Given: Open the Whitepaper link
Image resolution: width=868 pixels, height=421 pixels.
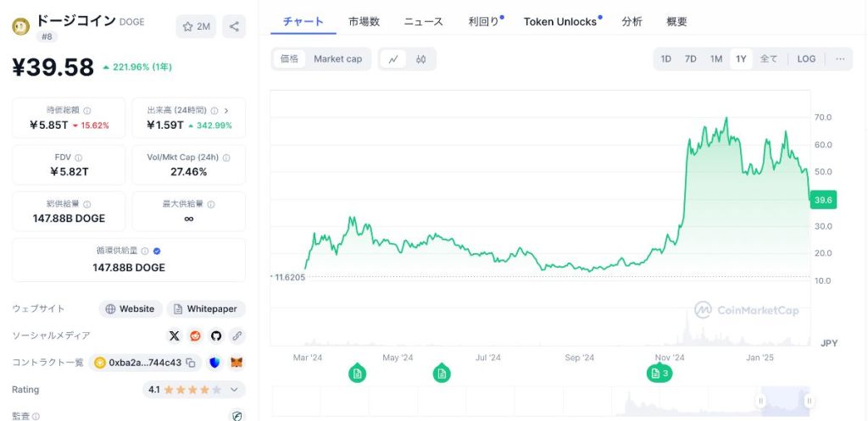Looking at the screenshot, I should tap(206, 309).
